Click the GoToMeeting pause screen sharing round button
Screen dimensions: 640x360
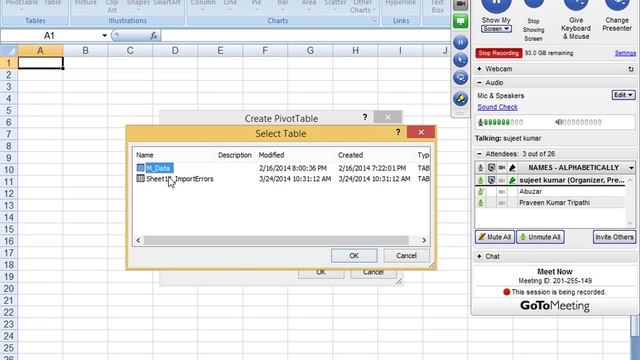[460, 42]
